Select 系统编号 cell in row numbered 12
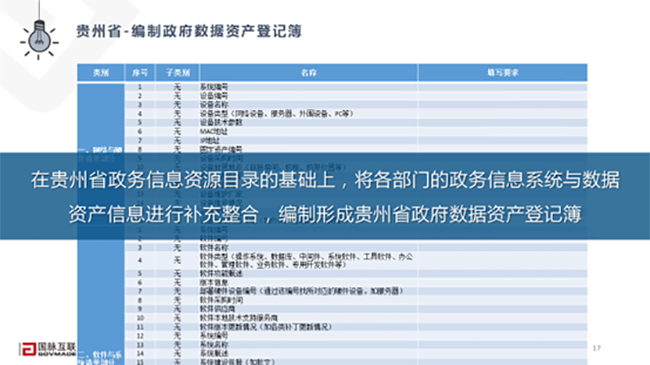The width and height of the screenshot is (650, 365). pyautogui.click(x=308, y=336)
